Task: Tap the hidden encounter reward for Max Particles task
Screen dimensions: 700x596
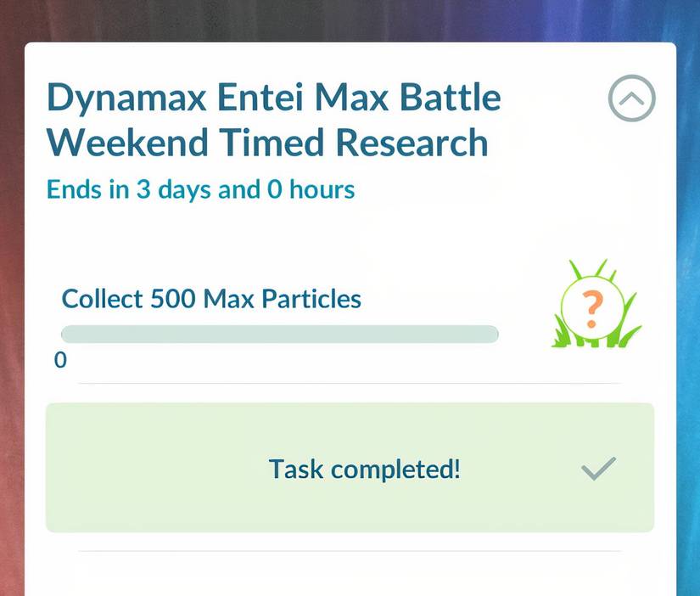Action: coord(594,307)
